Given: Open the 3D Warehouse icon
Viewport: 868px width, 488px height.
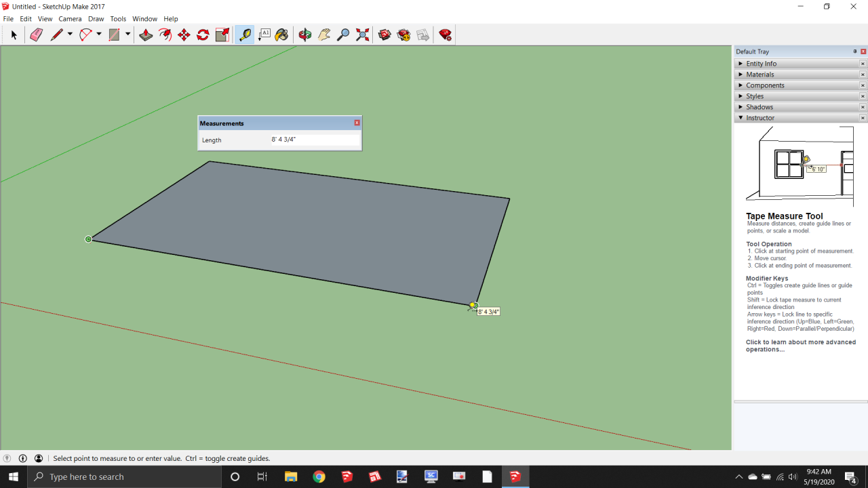Looking at the screenshot, I should click(x=384, y=35).
